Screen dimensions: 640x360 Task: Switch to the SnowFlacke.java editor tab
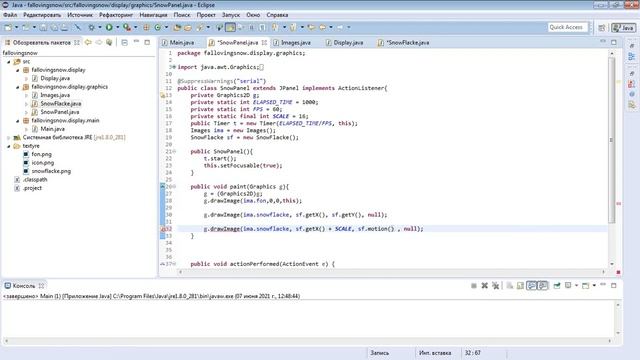coord(403,42)
